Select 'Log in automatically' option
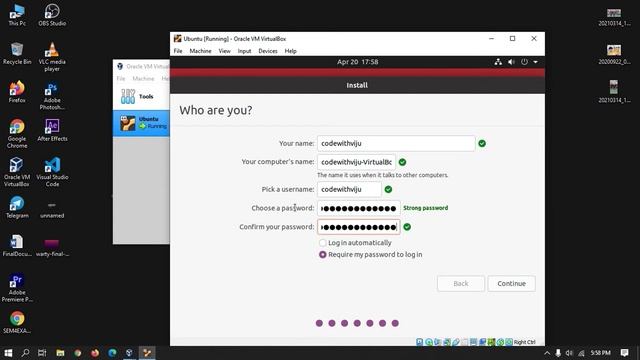 click(x=355, y=243)
